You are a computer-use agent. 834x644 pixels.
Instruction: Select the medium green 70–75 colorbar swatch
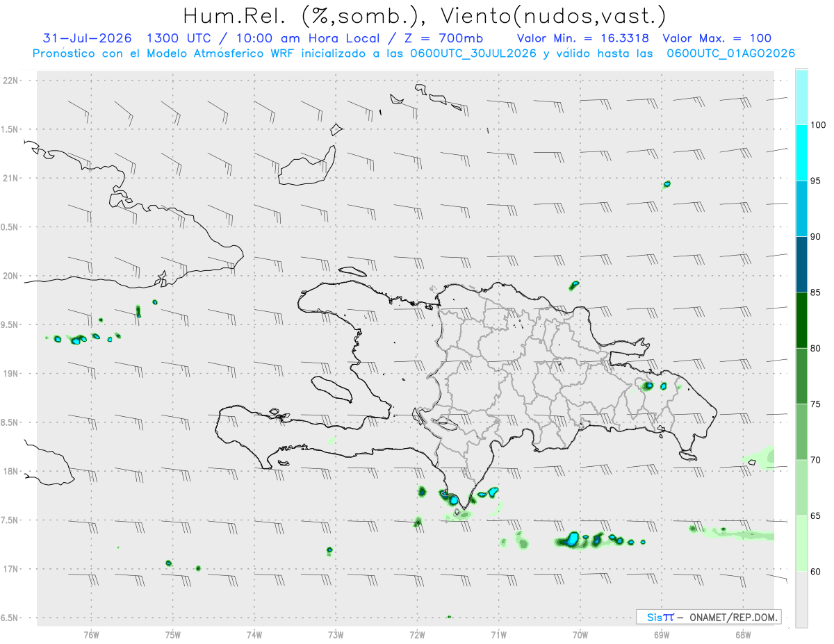click(801, 431)
